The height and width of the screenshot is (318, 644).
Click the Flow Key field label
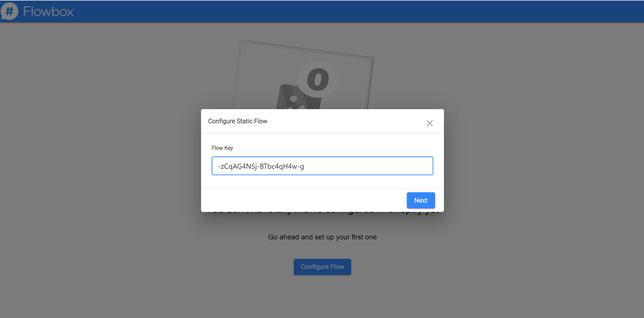click(x=222, y=148)
